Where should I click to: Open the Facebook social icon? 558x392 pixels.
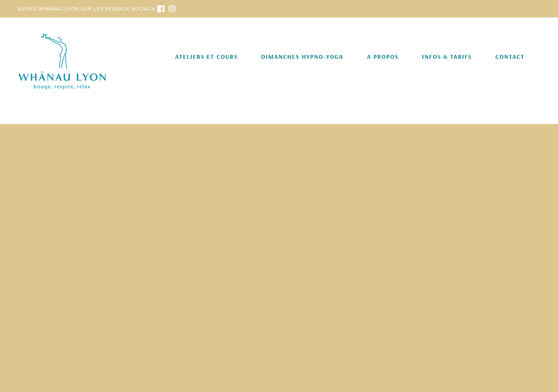(161, 9)
